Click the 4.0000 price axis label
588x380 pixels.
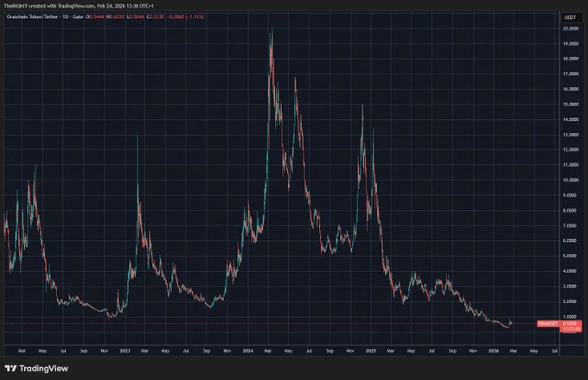571,271
